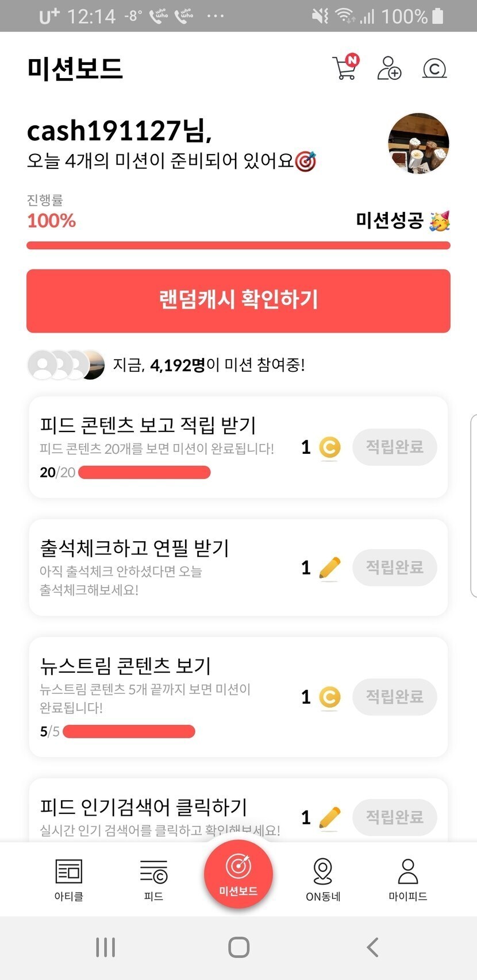Tap the coin icon in 피드 콘텐츠 mission

329,447
